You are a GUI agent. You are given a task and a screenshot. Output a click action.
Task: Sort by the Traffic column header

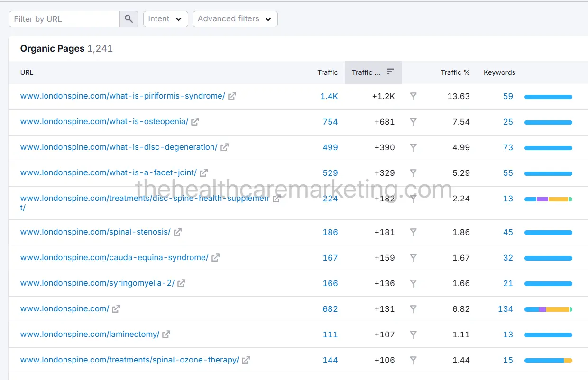(328, 72)
